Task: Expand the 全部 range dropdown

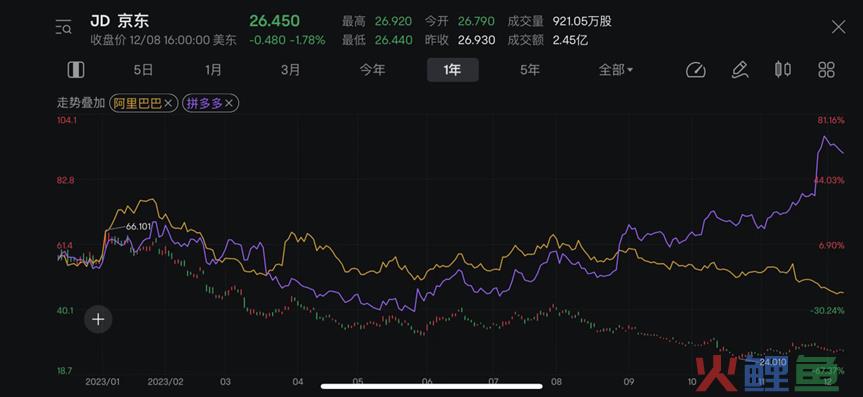Action: click(616, 70)
